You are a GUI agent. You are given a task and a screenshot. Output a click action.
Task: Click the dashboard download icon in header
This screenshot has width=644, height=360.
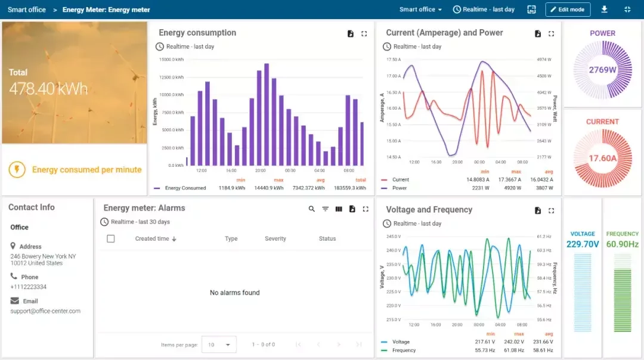(x=605, y=10)
